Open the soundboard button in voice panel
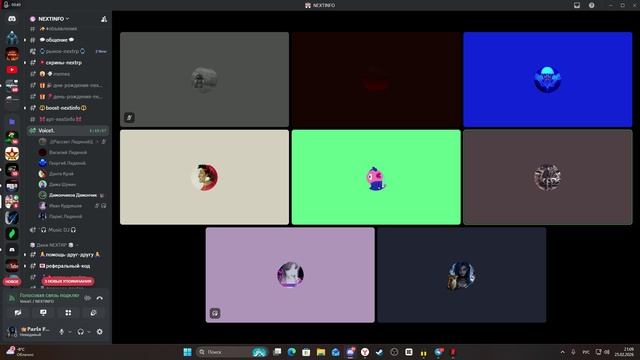Screen dimensions: 640x360 point(93,313)
